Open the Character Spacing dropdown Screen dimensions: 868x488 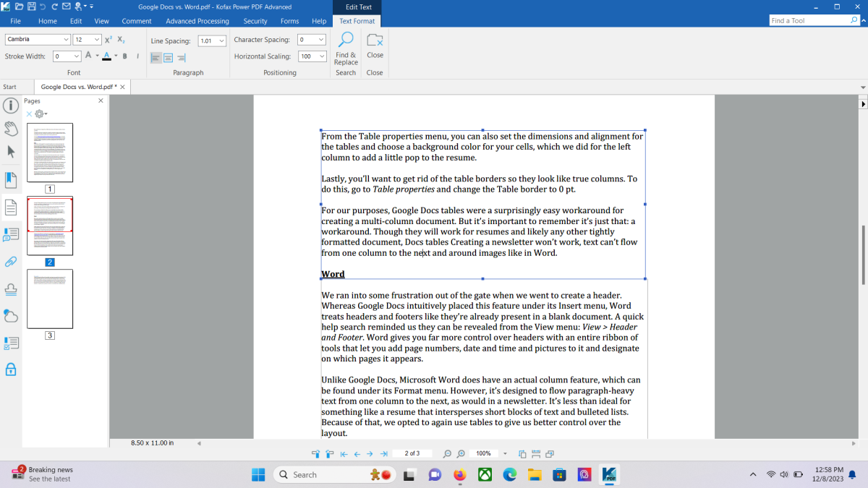pos(321,40)
